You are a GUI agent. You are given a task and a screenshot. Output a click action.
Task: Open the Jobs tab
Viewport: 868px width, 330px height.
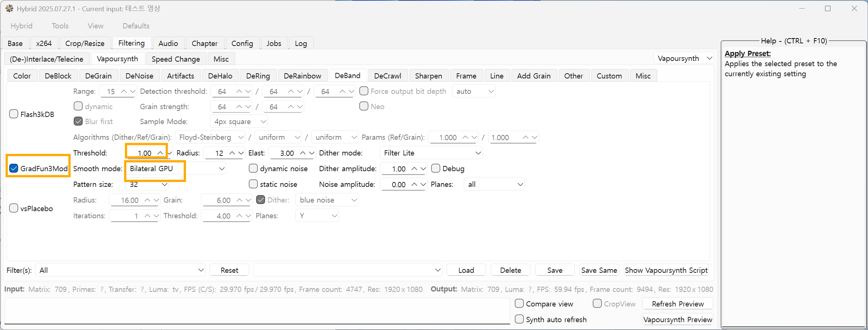click(274, 43)
